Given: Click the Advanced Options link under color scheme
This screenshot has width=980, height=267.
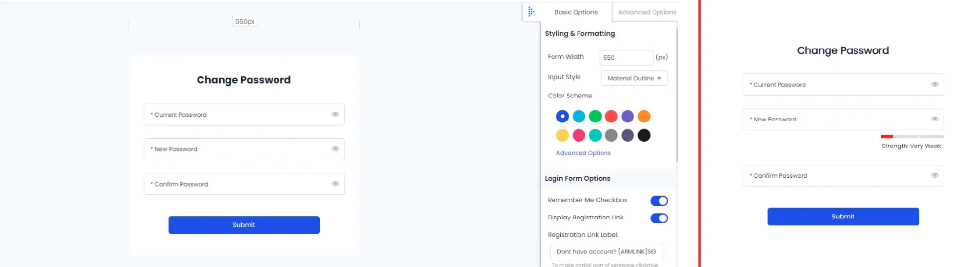Looking at the screenshot, I should tap(583, 153).
